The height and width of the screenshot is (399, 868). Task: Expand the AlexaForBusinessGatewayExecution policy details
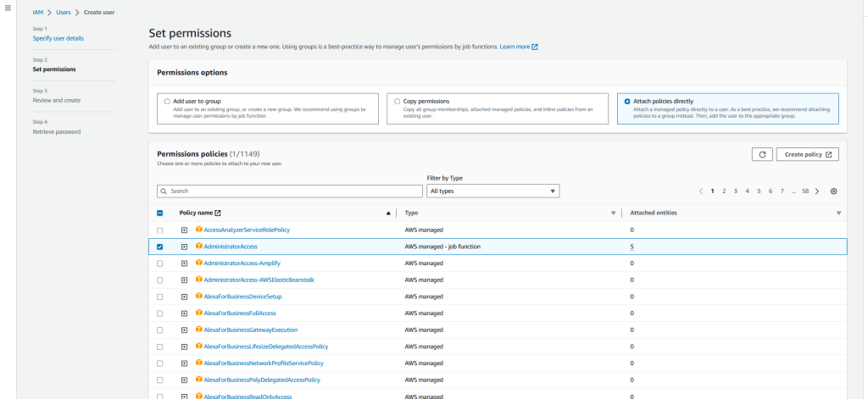pos(184,330)
